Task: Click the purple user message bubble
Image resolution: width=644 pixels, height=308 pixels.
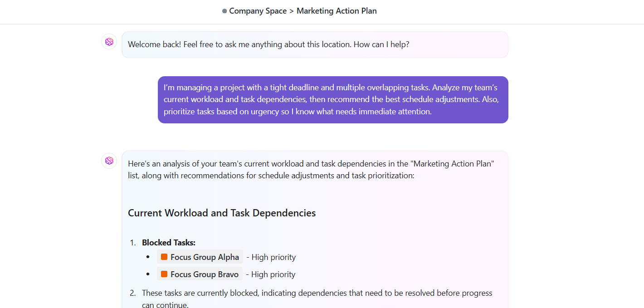Action: pyautogui.click(x=333, y=99)
